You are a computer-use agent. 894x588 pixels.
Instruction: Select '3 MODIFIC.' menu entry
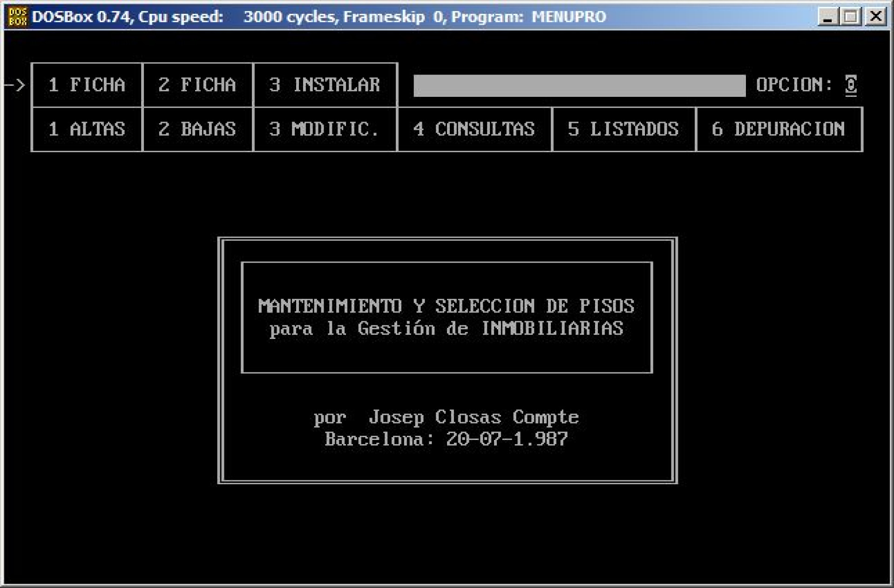pos(325,129)
